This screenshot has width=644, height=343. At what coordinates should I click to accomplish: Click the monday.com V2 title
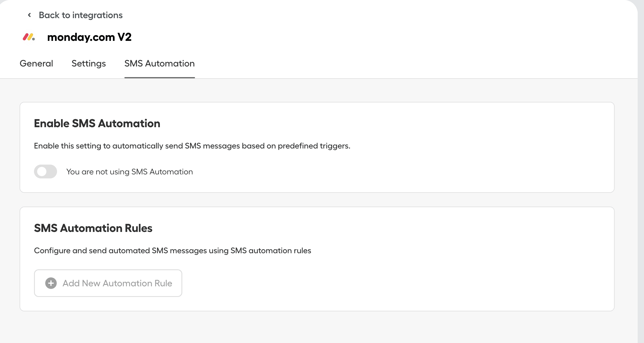89,37
